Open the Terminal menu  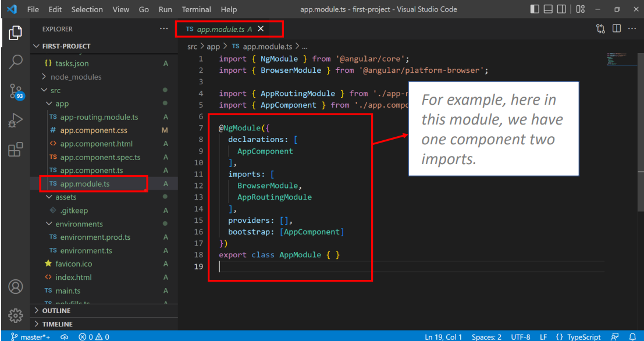[196, 9]
